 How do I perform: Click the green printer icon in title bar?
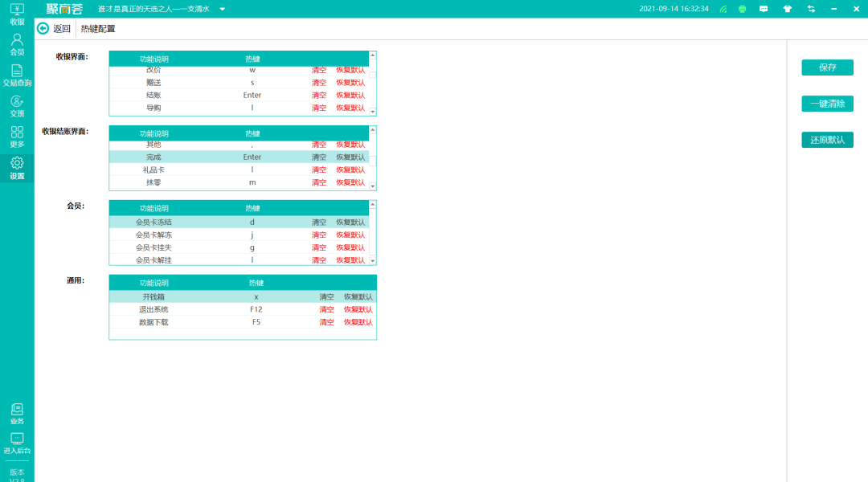click(x=743, y=9)
